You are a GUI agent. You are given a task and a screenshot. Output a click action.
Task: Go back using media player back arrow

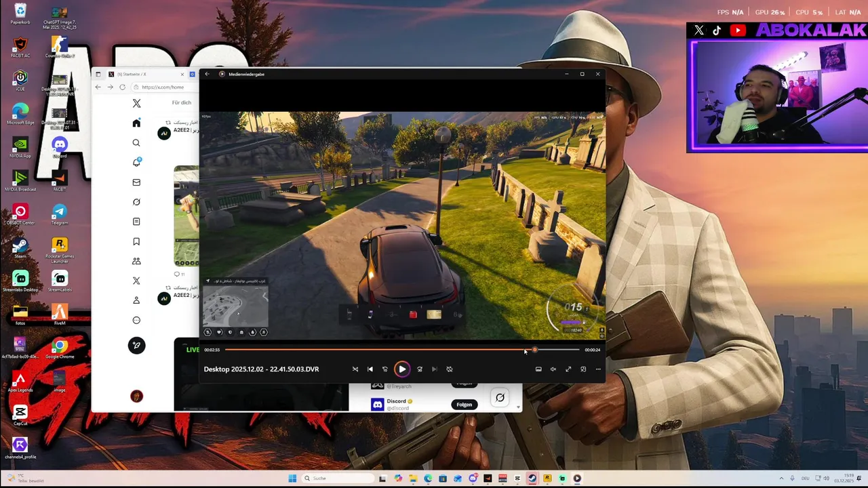coord(208,74)
